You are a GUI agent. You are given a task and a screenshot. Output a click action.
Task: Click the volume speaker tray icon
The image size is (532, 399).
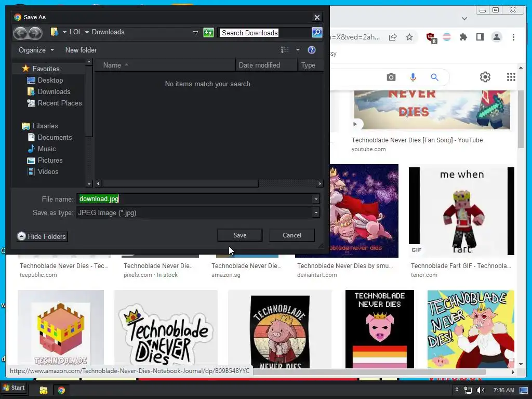click(x=481, y=390)
